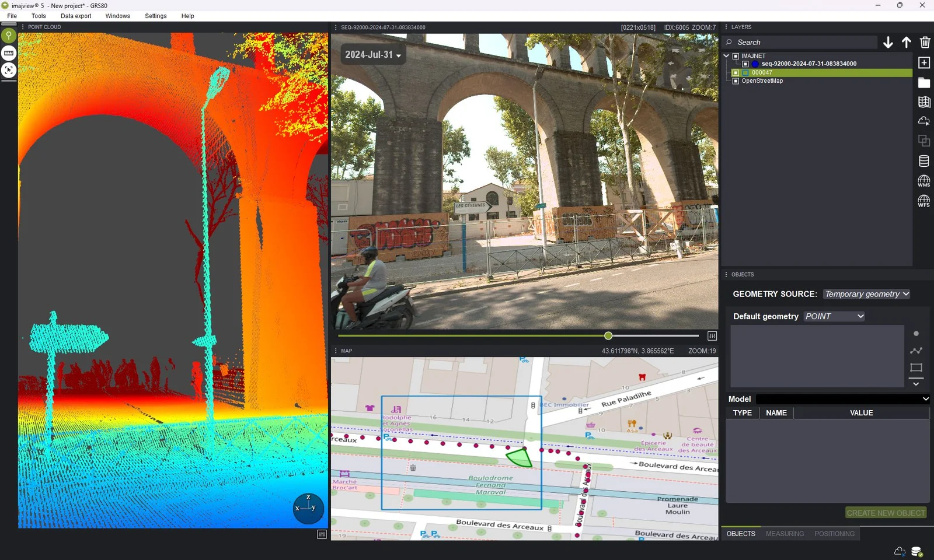The image size is (934, 560).
Task: Add new layer with plus icon
Action: pos(924,63)
